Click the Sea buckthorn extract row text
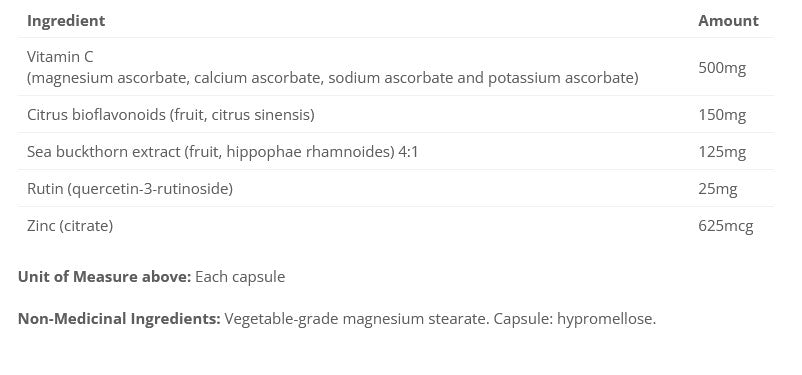Viewport: 802px width, 375px height. 222,152
